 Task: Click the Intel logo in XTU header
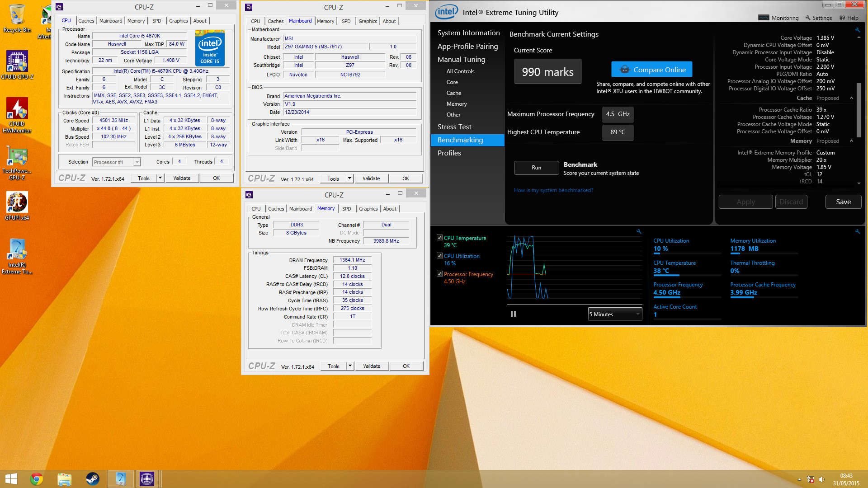[447, 12]
